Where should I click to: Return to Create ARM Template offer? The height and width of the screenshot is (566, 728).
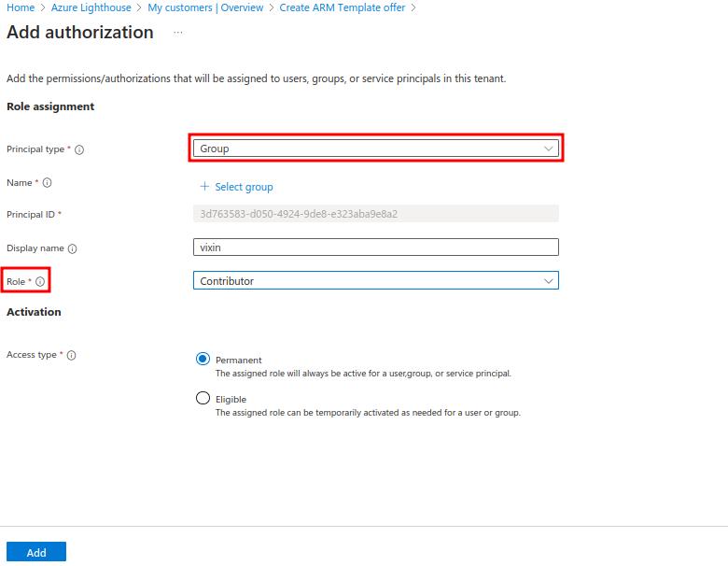[343, 7]
